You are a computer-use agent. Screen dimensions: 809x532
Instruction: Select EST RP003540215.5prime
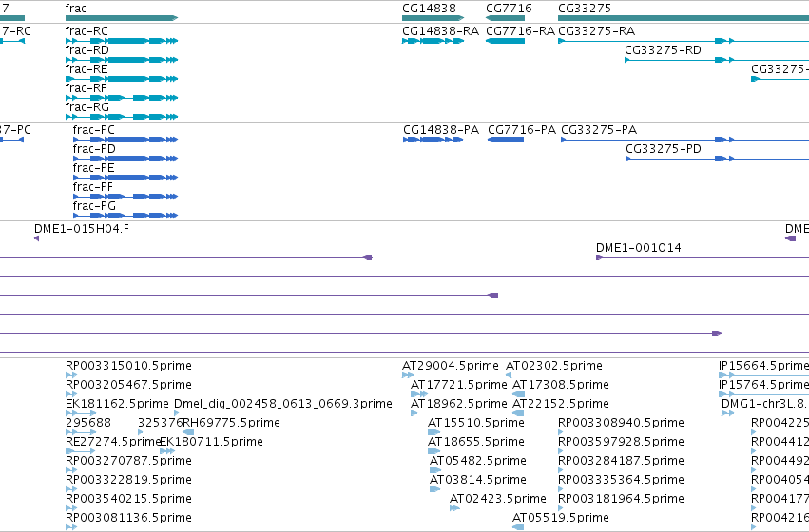click(71, 509)
